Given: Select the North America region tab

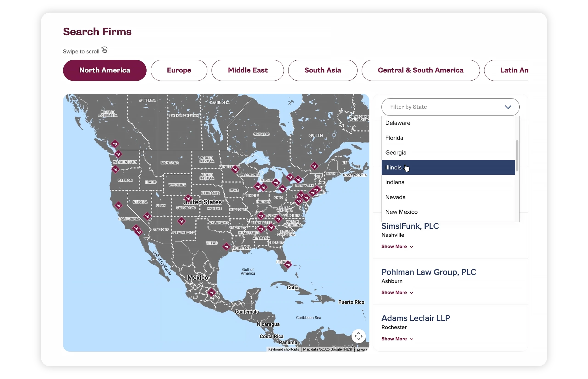Looking at the screenshot, I should coord(105,70).
